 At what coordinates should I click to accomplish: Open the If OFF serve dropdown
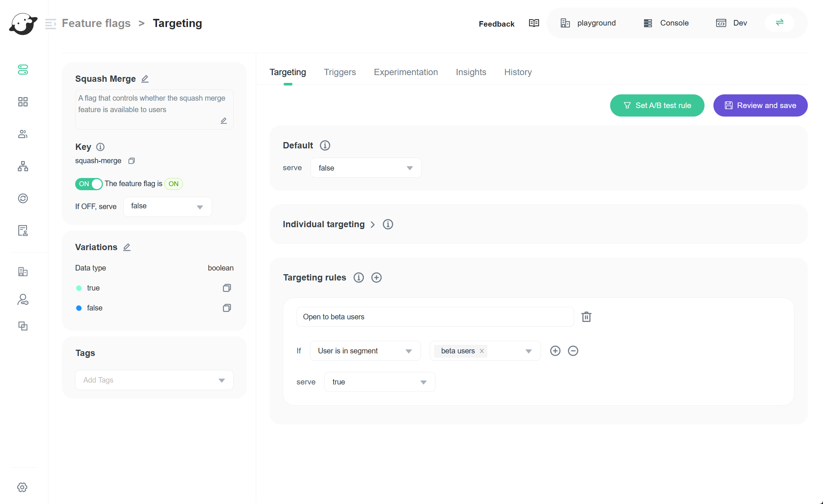pyautogui.click(x=167, y=206)
